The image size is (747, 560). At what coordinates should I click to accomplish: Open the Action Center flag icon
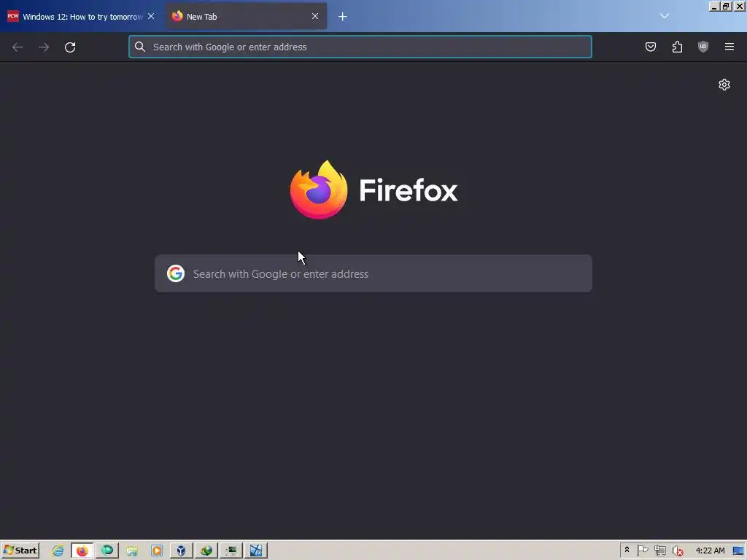pos(642,551)
